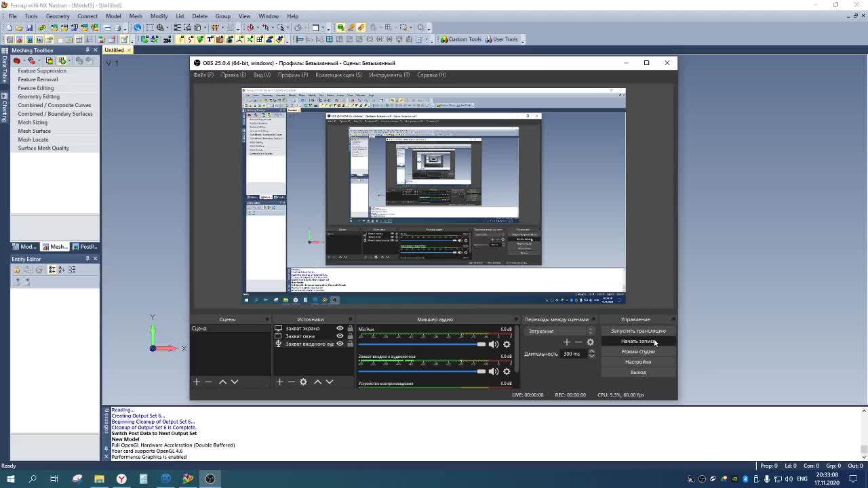Toggle lock on Захват окна source
Image resolution: width=868 pixels, height=488 pixels.
[350, 335]
